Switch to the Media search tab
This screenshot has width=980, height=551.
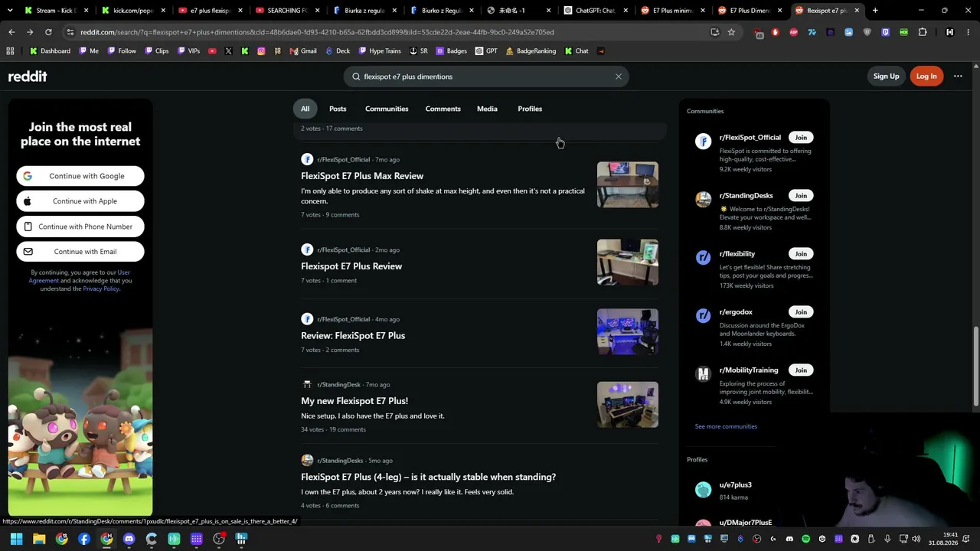(487, 109)
